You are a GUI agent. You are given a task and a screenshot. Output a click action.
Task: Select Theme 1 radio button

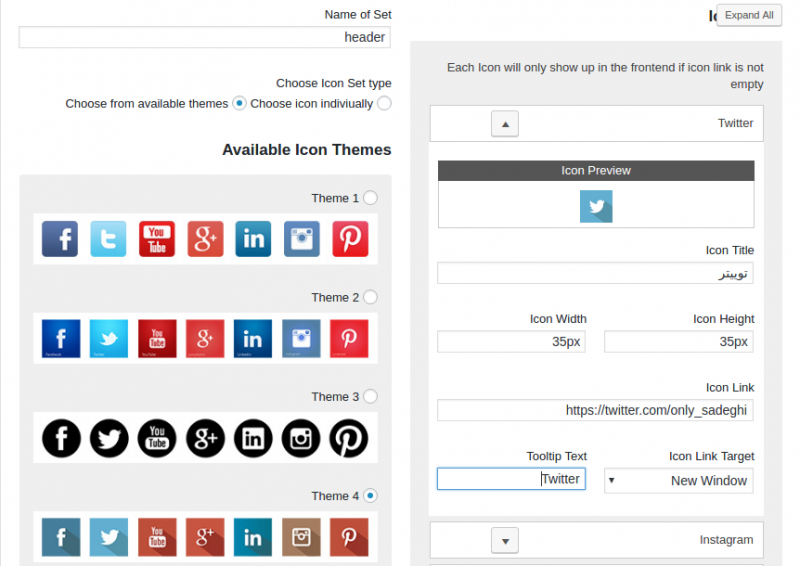tap(371, 198)
